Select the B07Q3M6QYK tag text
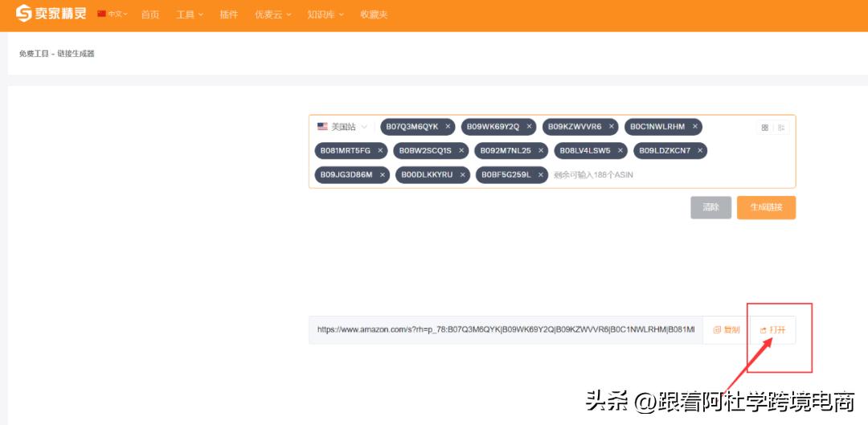The width and height of the screenshot is (868, 425). tap(411, 127)
